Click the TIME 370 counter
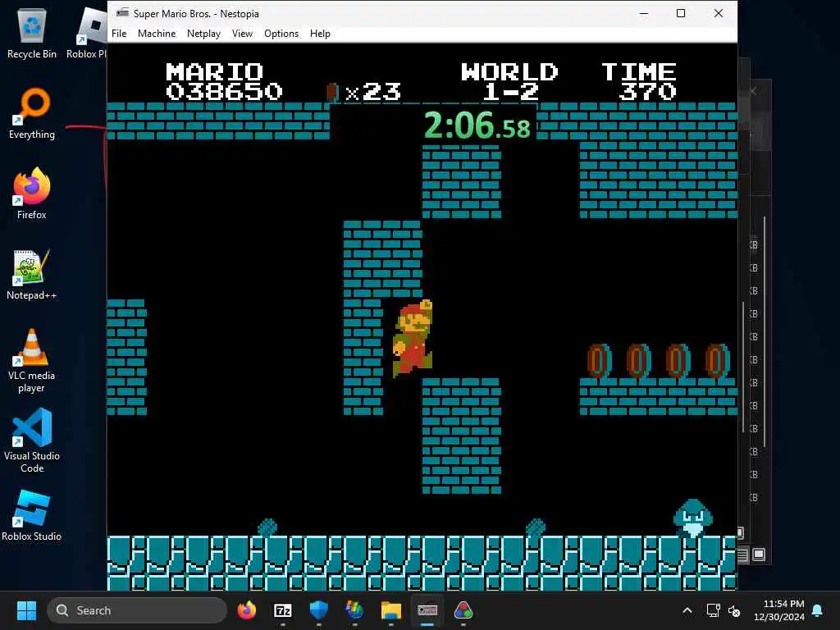 pyautogui.click(x=639, y=81)
